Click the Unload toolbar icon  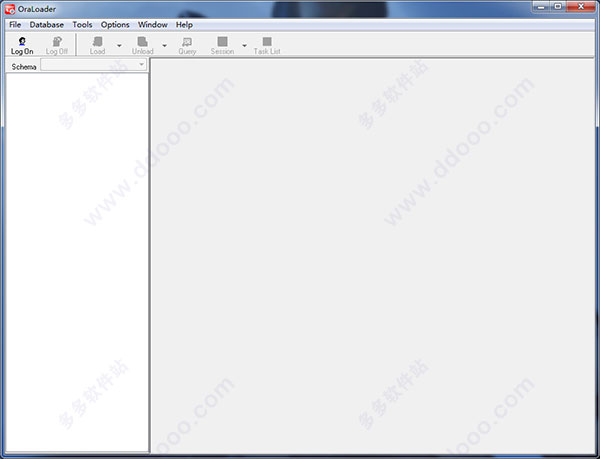point(143,46)
